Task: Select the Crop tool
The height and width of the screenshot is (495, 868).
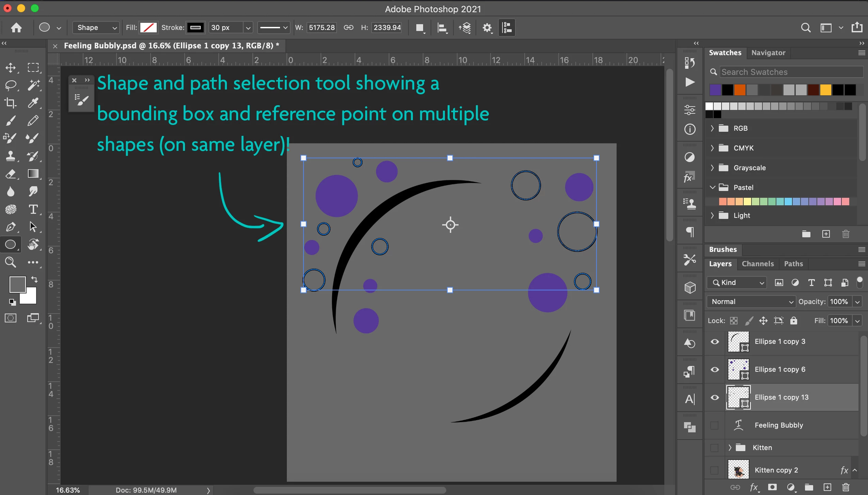Action: pyautogui.click(x=11, y=103)
